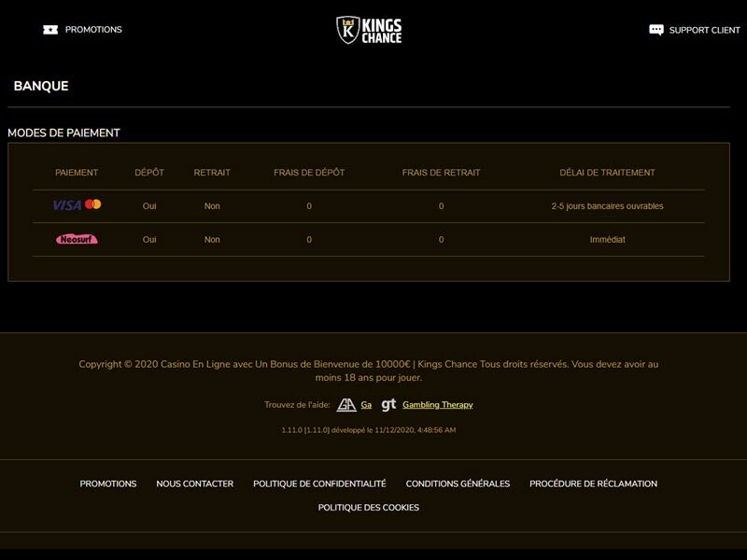Image resolution: width=747 pixels, height=560 pixels.
Task: Click withdrawal fee 0 in Neosurf row
Action: click(441, 240)
